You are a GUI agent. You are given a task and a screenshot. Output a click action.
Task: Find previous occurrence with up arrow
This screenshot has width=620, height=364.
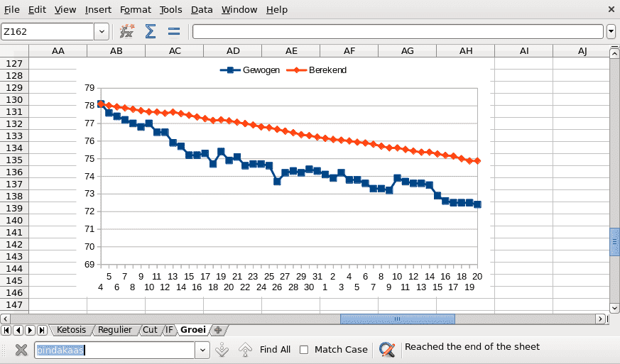point(245,349)
